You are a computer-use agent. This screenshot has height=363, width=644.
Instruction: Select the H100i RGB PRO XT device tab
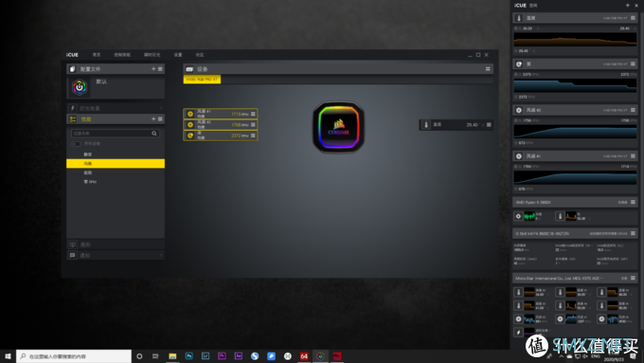pyautogui.click(x=202, y=80)
